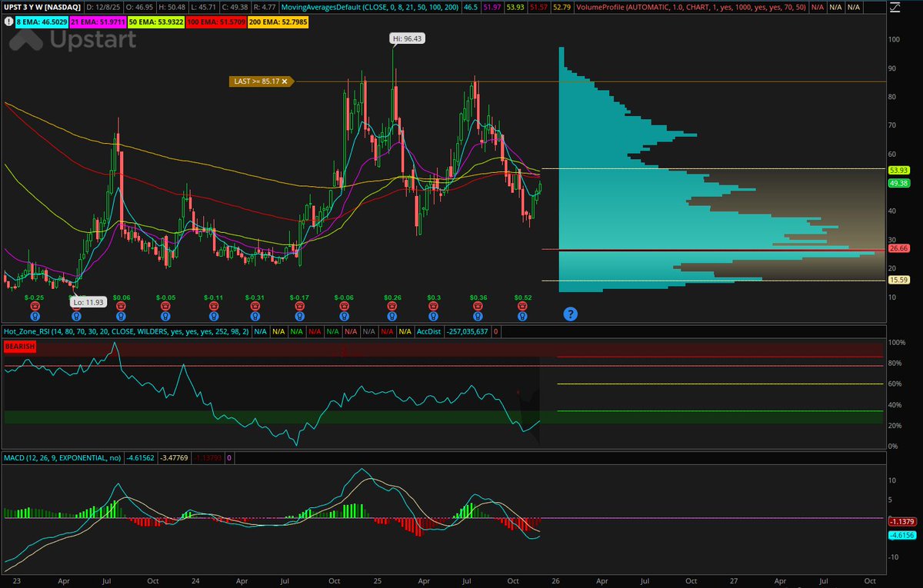Image resolution: width=923 pixels, height=588 pixels.
Task: Click the UPST 3 Y W [NASDAQ] symbol label
Action: pyautogui.click(x=43, y=6)
